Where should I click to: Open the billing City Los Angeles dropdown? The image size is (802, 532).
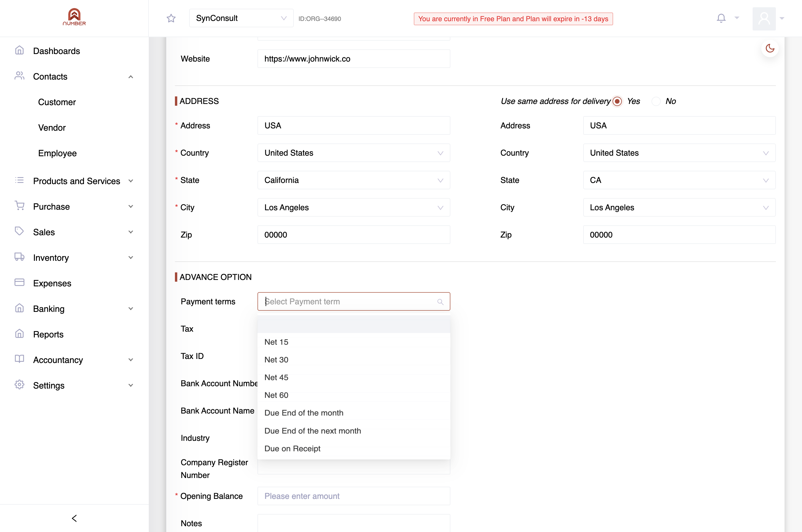pos(354,208)
